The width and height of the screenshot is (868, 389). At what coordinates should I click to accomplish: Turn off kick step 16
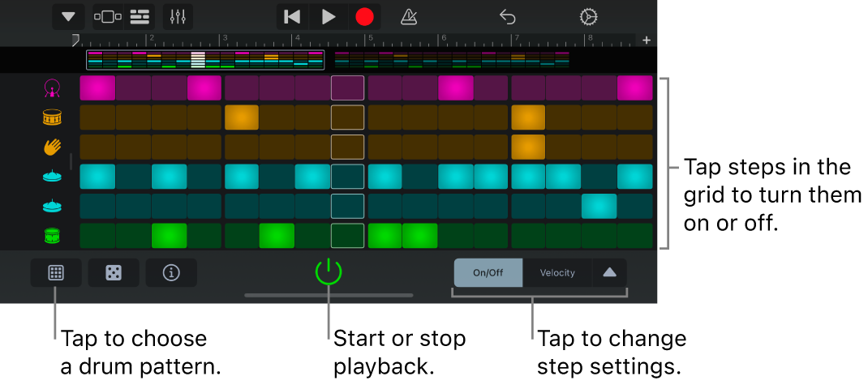coord(635,88)
